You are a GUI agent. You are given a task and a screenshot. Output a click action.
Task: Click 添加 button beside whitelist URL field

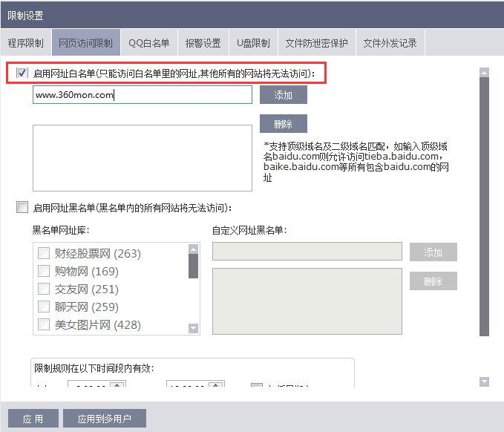pyautogui.click(x=283, y=95)
